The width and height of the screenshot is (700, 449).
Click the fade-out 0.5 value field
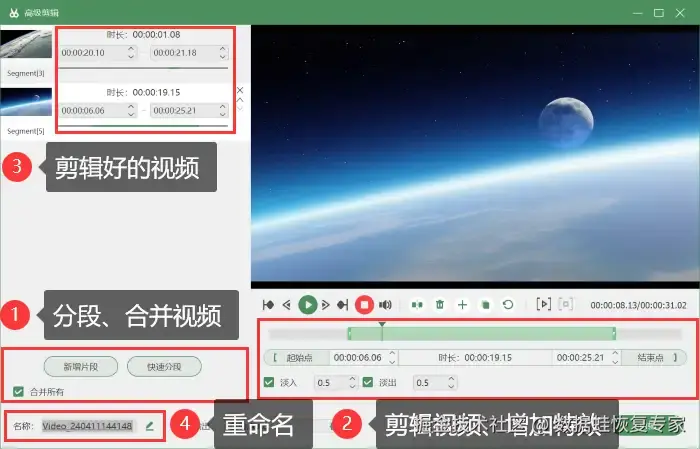[x=430, y=382]
